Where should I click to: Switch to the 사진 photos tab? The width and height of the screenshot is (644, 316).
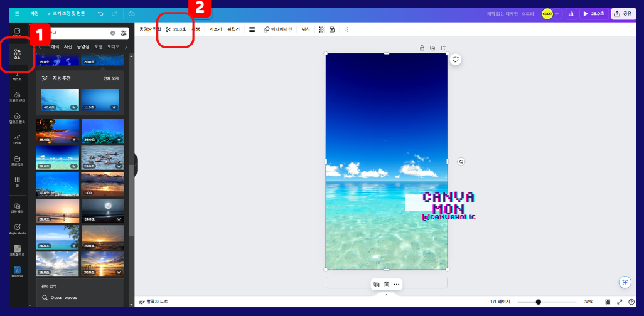coord(68,47)
